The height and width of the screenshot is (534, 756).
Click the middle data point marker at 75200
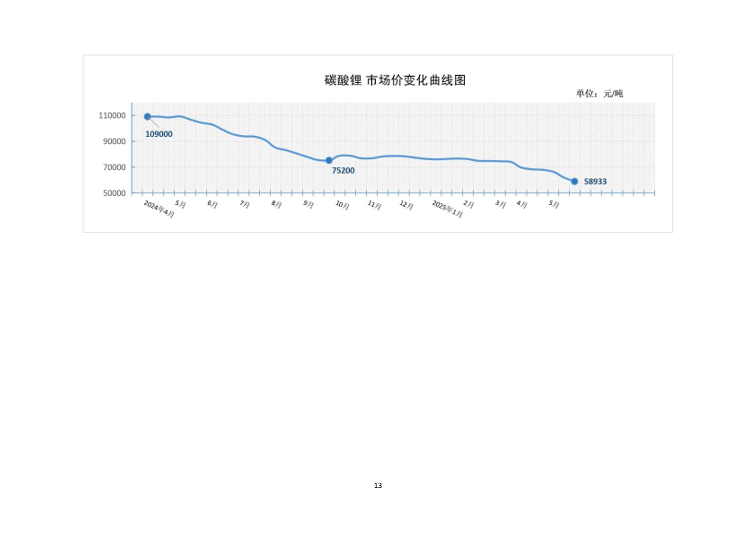pyautogui.click(x=329, y=160)
